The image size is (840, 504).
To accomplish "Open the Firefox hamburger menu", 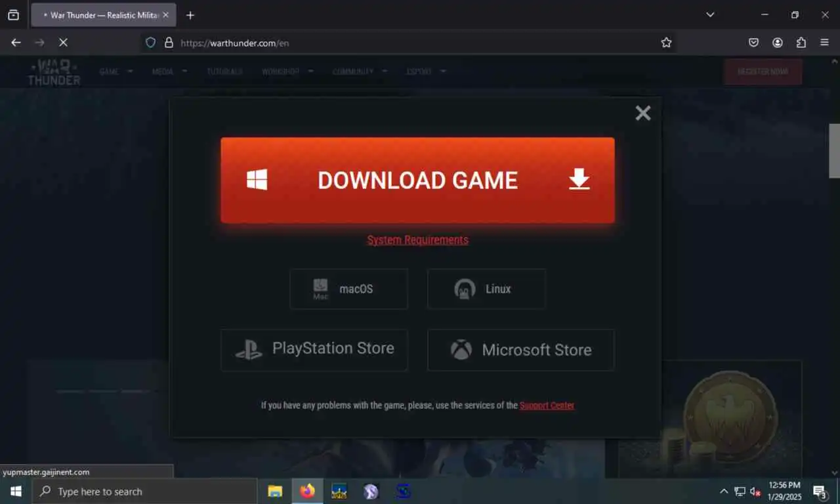I will click(x=825, y=43).
